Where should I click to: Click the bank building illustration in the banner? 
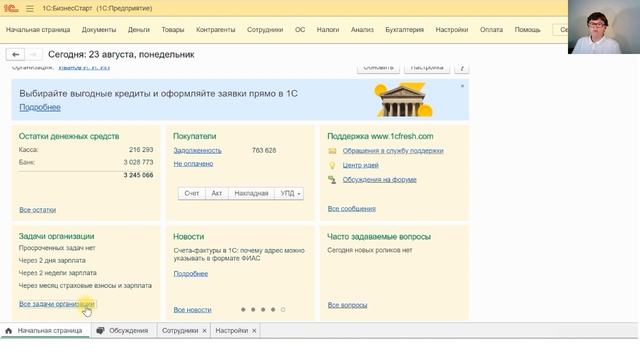403,100
